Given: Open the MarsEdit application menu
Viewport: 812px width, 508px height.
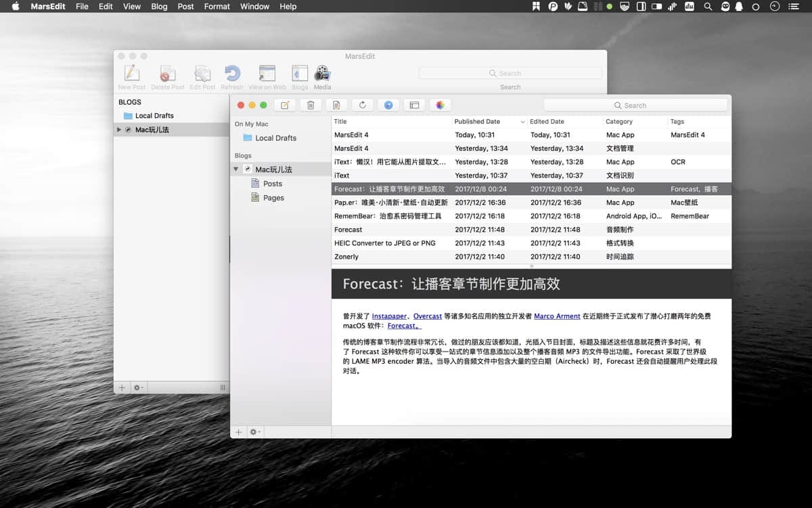Looking at the screenshot, I should (48, 6).
